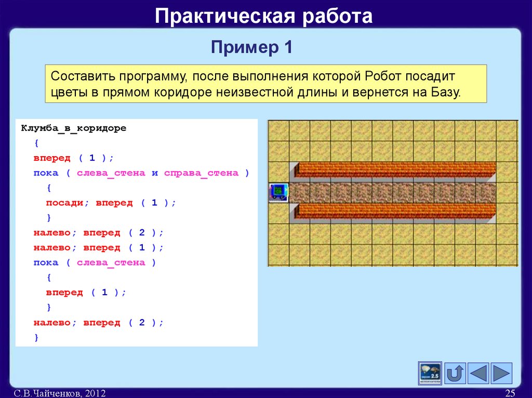Viewport: 532px width, 398px height.
Task: Toggle the condition слева_стена in the code
Action: (x=111, y=172)
